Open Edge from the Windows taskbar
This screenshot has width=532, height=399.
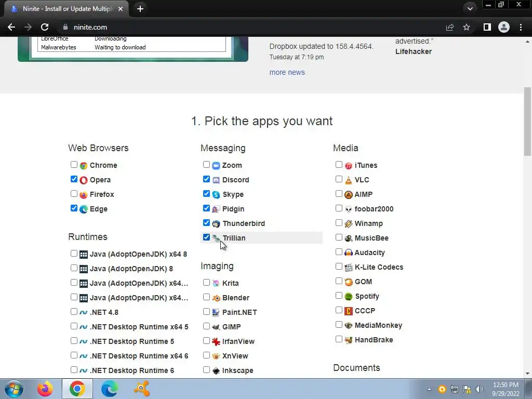pos(109,389)
